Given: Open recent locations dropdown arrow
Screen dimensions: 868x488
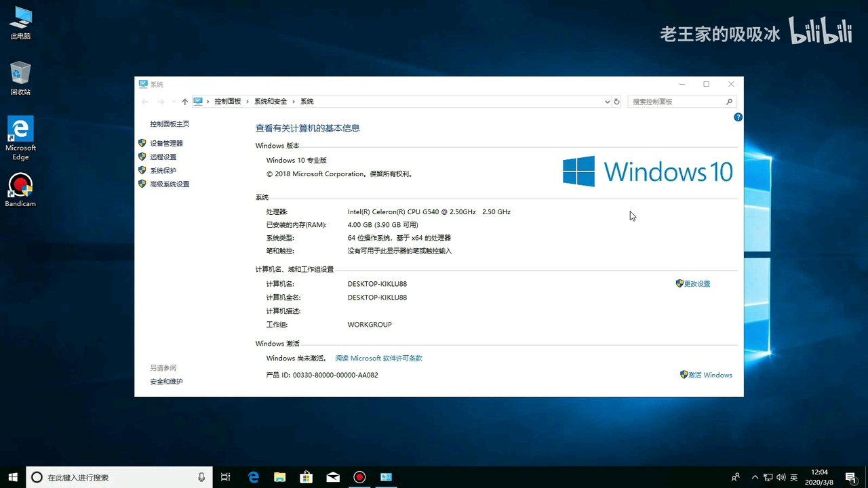Looking at the screenshot, I should click(173, 102).
